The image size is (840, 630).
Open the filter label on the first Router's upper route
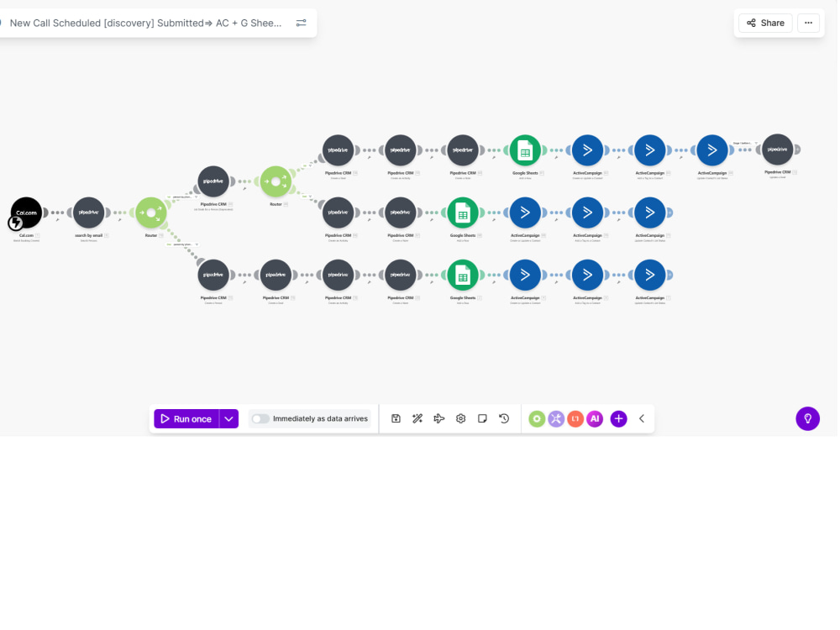click(x=182, y=197)
